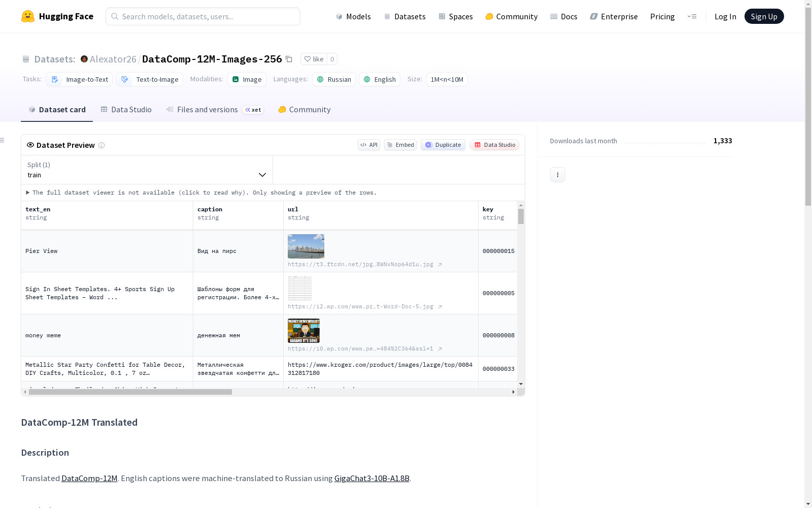The height and width of the screenshot is (508, 812).
Task: Click the like count showing 0
Action: [x=332, y=59]
